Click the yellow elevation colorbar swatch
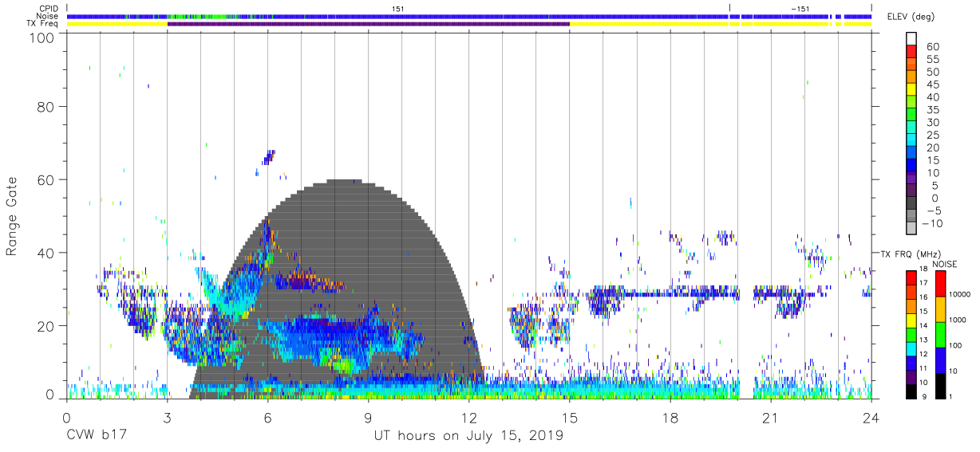980x452 pixels. coord(911,90)
